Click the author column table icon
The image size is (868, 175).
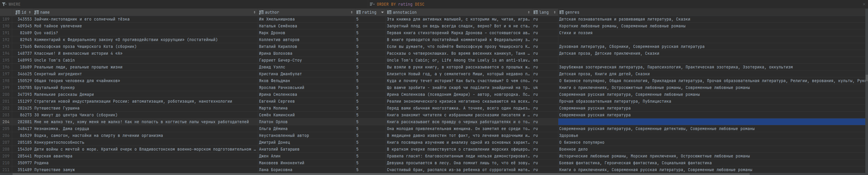tap(261, 12)
